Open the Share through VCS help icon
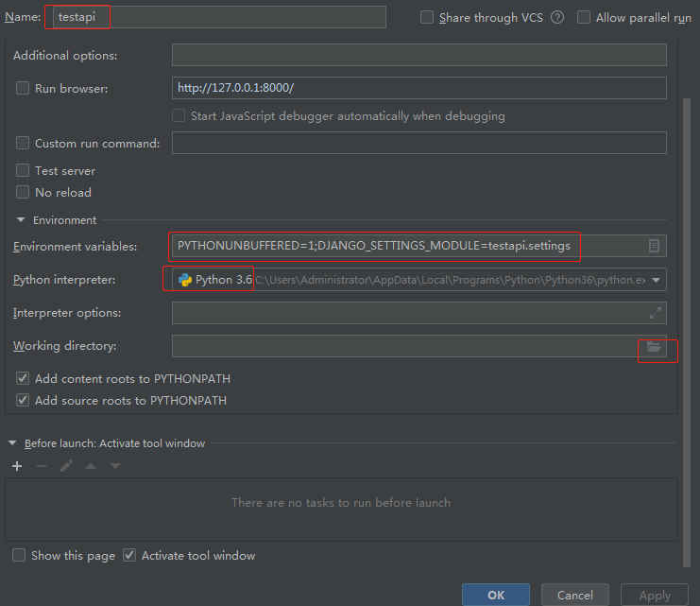Image resolution: width=700 pixels, height=606 pixels. [557, 17]
